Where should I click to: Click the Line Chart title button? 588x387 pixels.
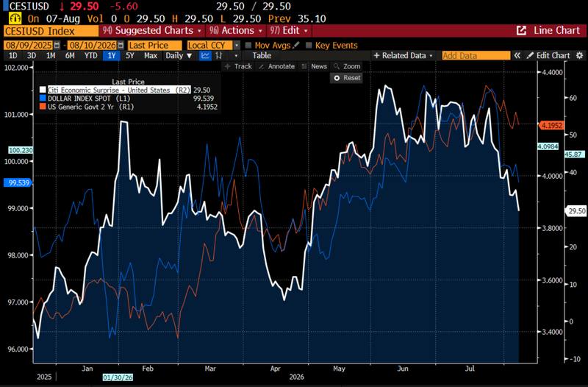556,30
